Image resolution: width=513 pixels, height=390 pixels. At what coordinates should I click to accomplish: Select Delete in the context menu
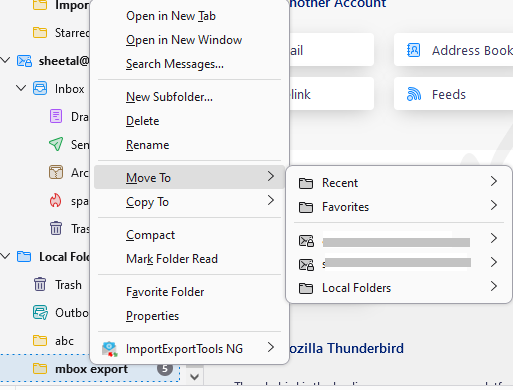point(189,121)
